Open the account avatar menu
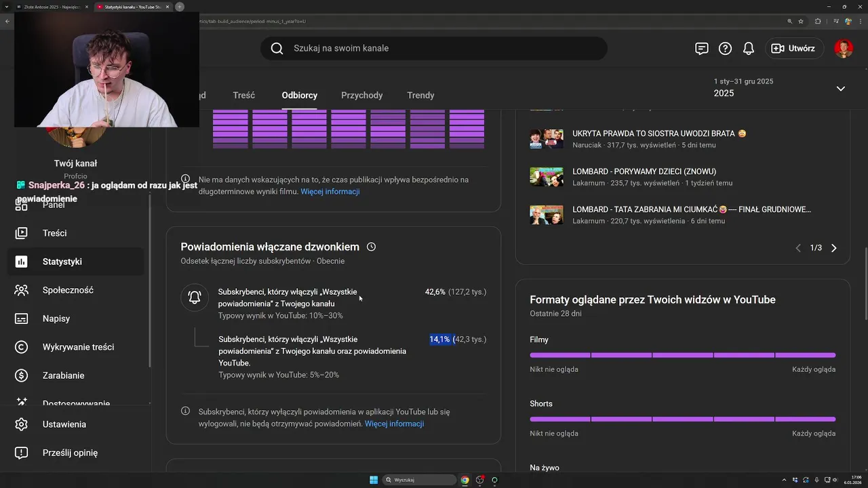Screen dimensions: 868x488 click(844, 48)
